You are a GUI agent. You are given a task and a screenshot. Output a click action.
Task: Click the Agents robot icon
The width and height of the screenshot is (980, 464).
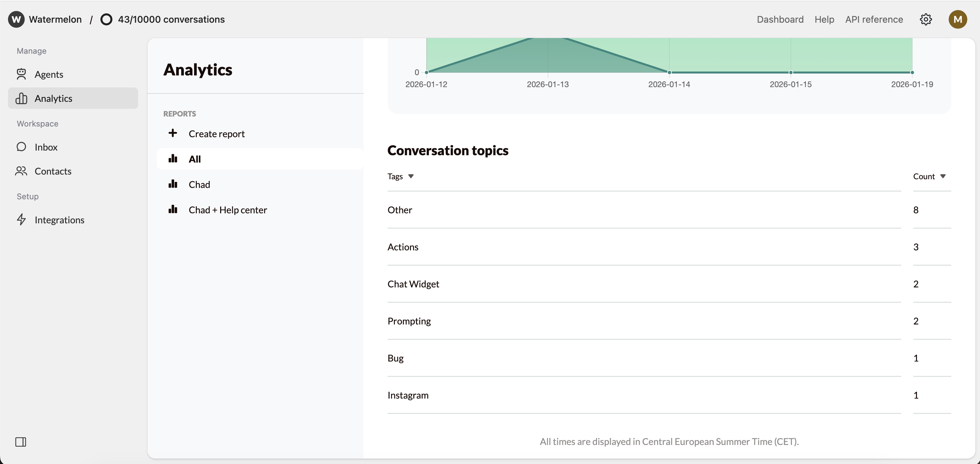point(21,74)
